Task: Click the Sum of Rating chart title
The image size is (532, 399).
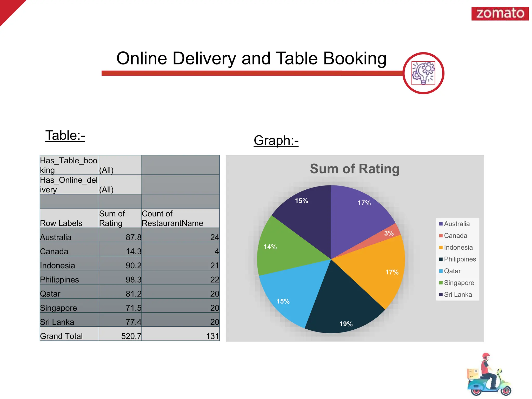Action: pos(355,169)
